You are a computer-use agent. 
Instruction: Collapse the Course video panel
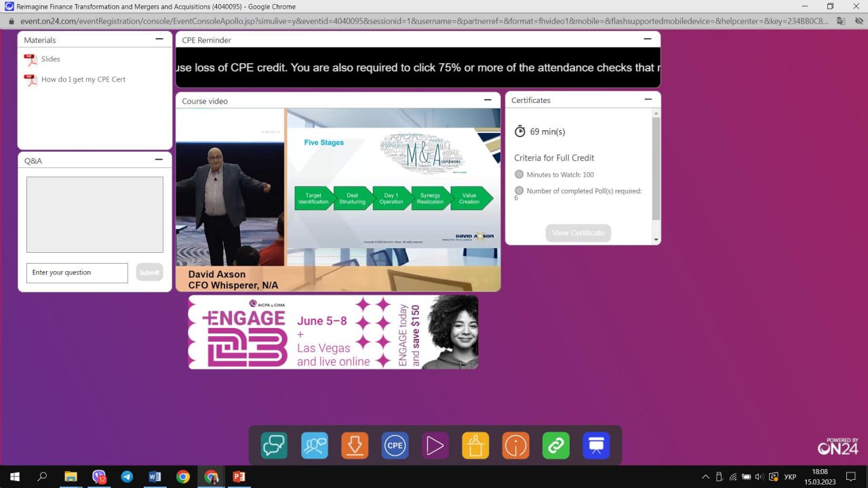pos(488,100)
